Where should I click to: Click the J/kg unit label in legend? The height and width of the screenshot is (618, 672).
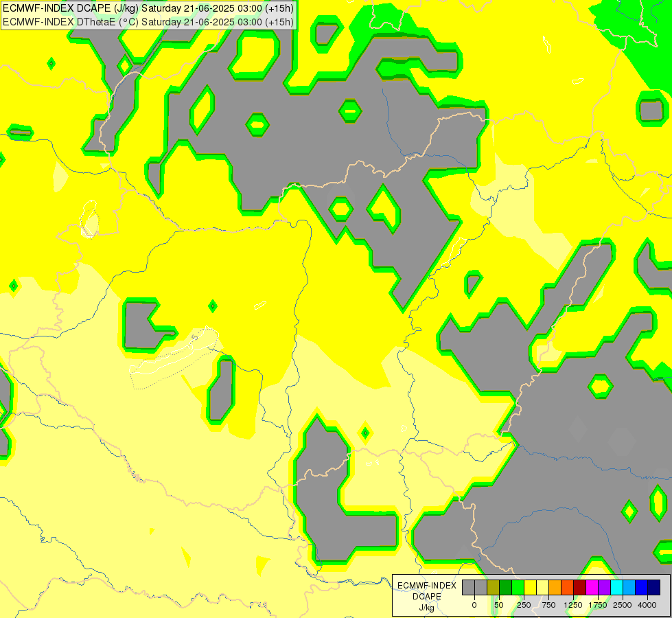click(426, 608)
